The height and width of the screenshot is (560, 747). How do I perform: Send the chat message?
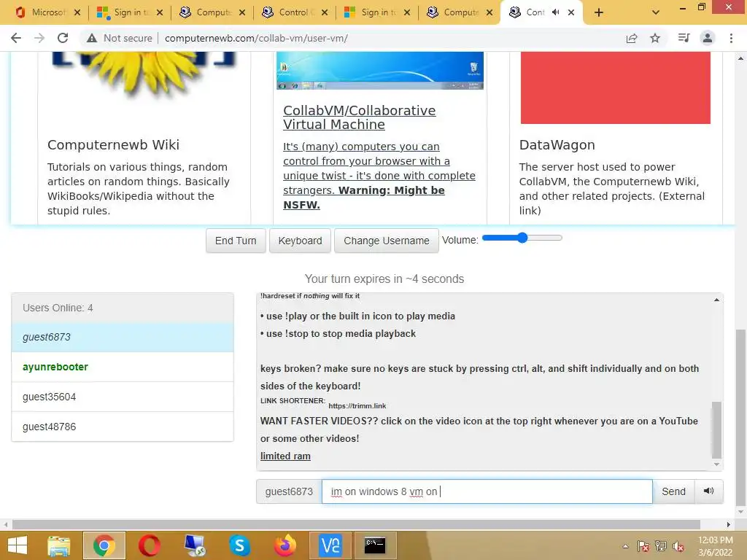[673, 491]
